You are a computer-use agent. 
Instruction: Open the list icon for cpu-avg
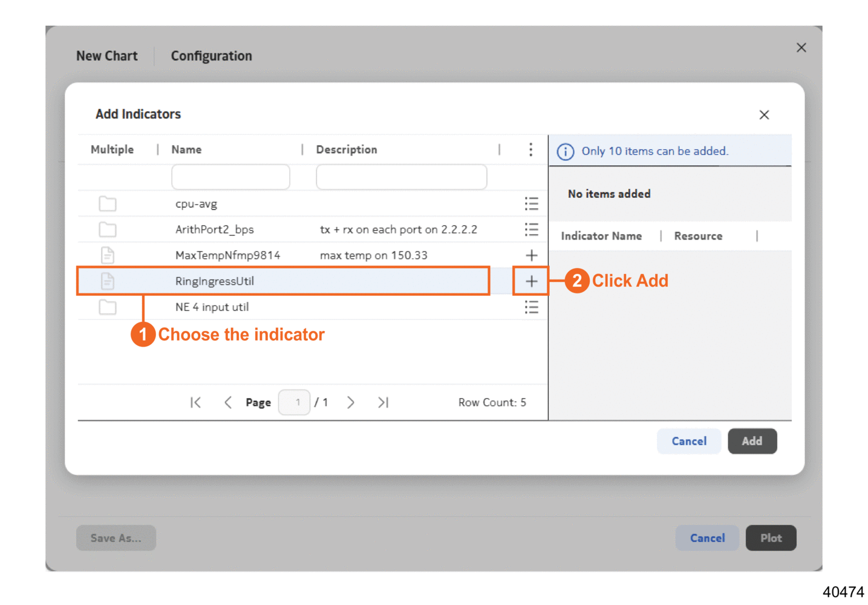tap(531, 204)
